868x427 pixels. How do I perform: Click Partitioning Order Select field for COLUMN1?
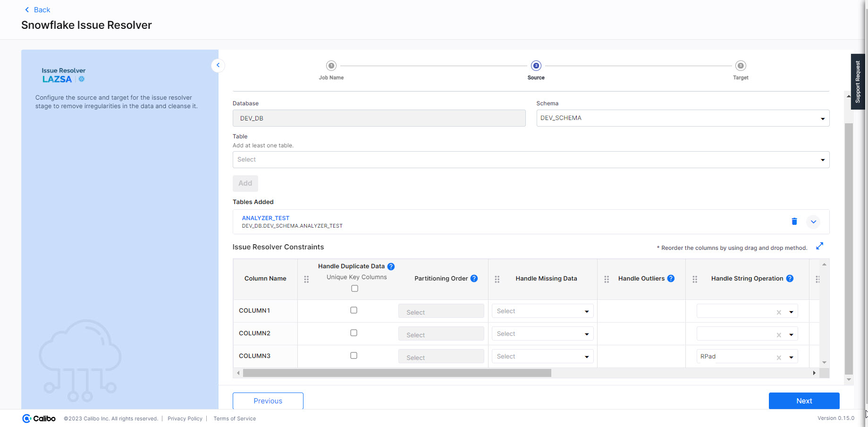[x=441, y=311]
